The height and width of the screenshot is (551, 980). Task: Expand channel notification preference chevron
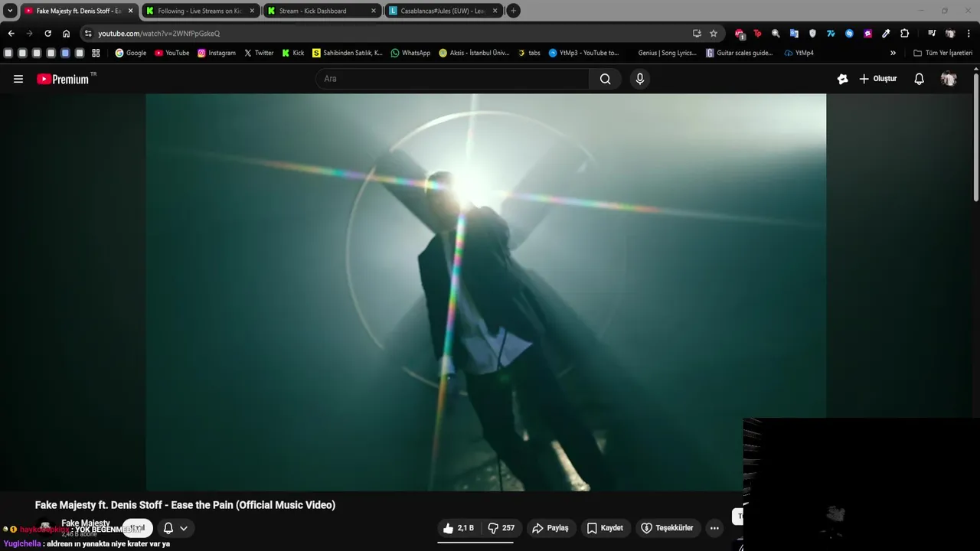pos(184,528)
